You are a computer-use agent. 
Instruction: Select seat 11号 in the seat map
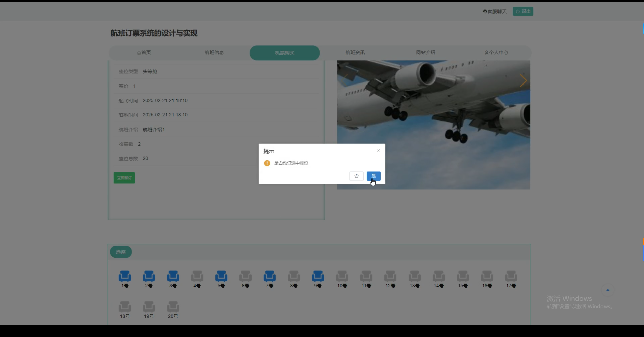click(x=366, y=277)
